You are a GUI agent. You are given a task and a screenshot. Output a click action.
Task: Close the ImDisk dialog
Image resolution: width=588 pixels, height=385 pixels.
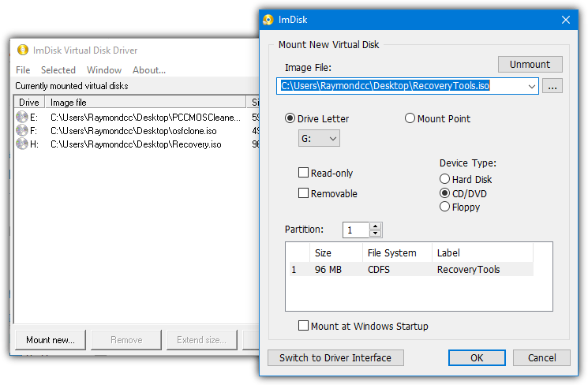click(566, 20)
